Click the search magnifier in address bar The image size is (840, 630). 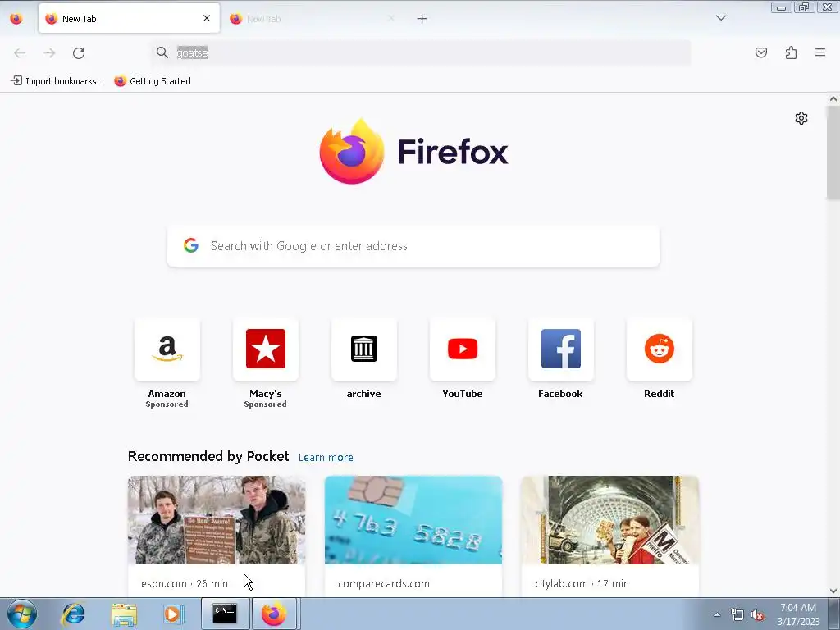point(162,52)
